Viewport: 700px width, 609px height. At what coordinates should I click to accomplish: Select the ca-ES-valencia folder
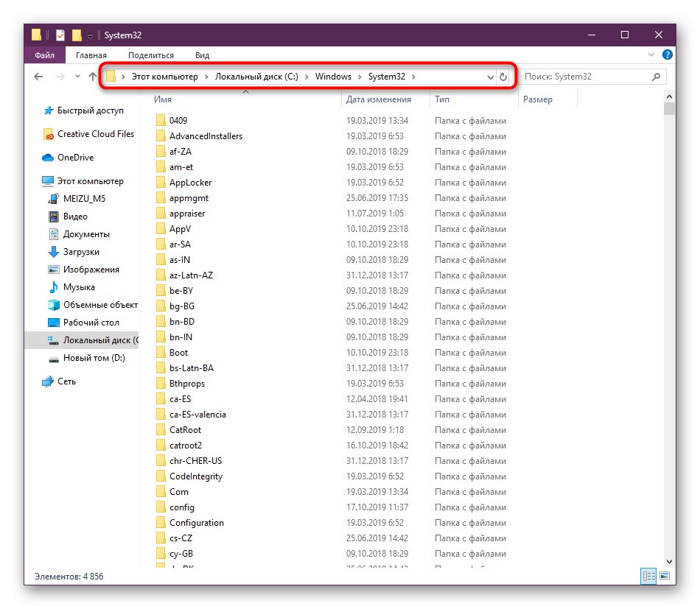click(197, 415)
